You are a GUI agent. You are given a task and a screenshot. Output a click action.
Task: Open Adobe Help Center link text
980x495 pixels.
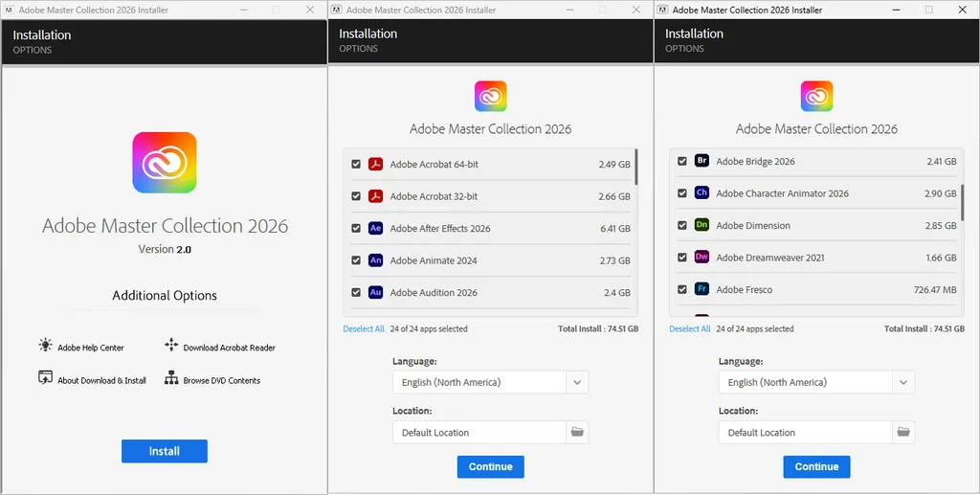(91, 348)
